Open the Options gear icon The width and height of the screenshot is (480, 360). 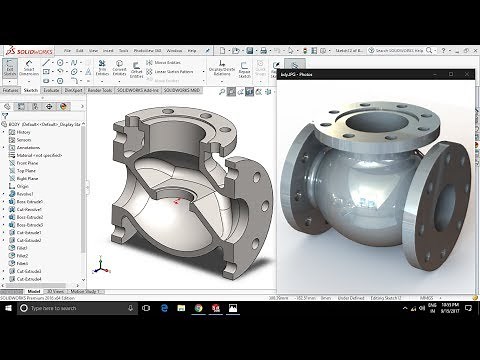coord(323,51)
